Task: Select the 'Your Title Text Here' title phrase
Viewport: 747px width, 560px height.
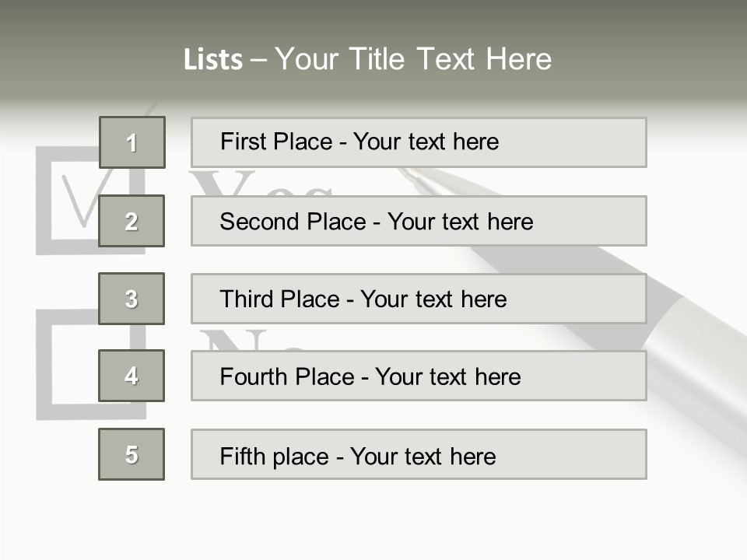Action: tap(413, 59)
